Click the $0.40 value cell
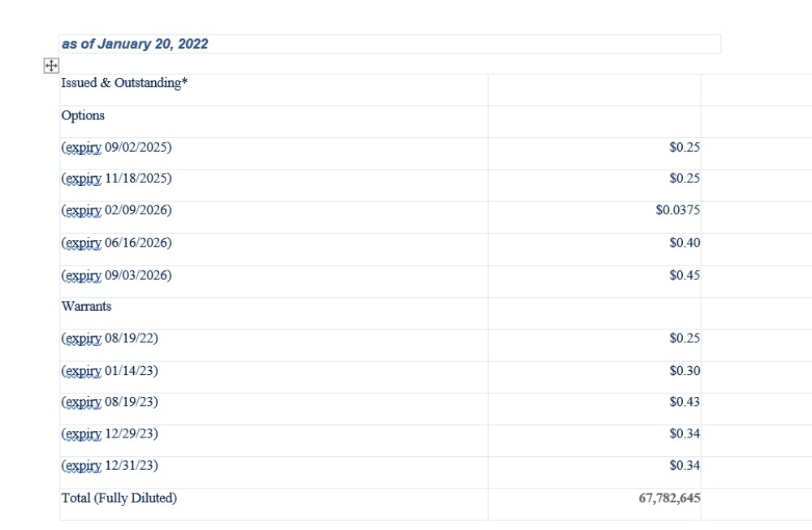The image size is (812, 530). click(685, 243)
